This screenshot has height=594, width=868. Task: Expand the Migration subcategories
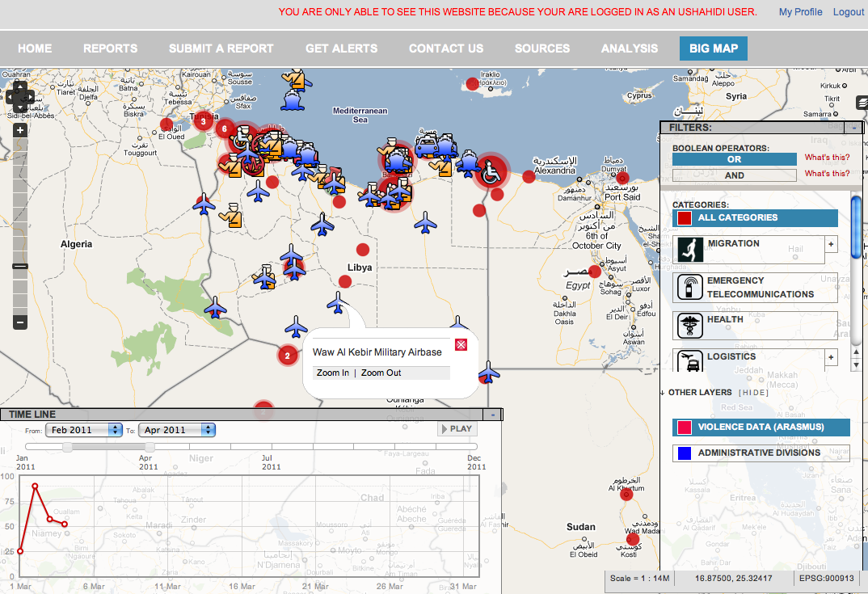point(832,244)
